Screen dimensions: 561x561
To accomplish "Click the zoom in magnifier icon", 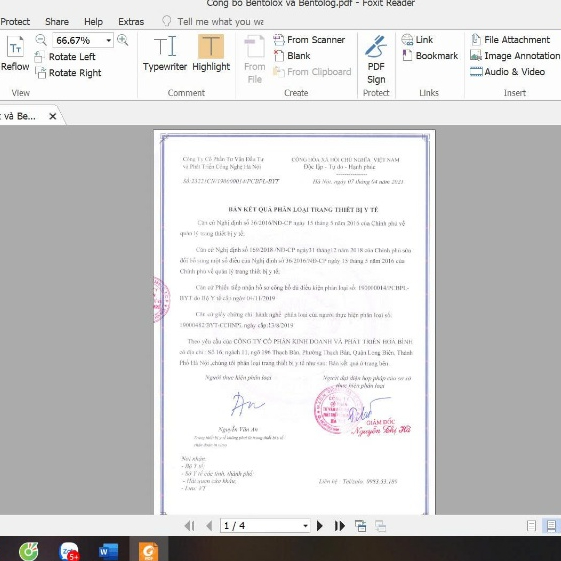I will [x=123, y=40].
